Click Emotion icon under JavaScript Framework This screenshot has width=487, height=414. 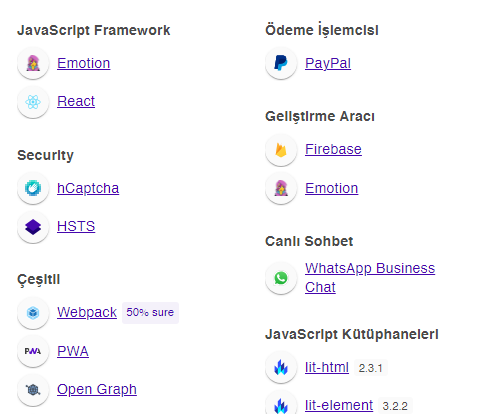(x=33, y=63)
